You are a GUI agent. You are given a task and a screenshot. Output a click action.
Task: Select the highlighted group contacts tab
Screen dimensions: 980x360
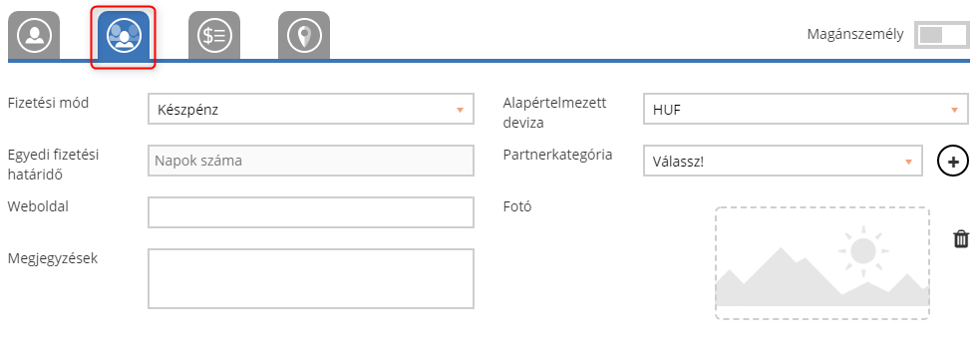[124, 36]
